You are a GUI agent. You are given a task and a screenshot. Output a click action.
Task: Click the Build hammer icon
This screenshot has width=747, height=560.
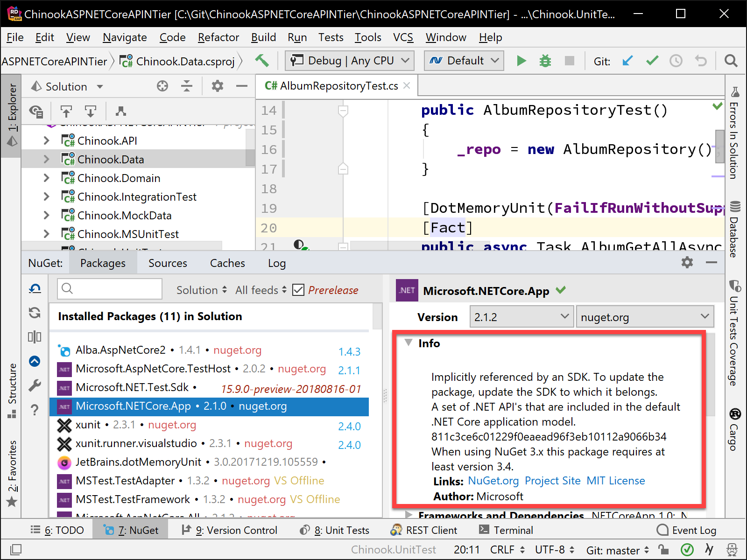point(262,61)
